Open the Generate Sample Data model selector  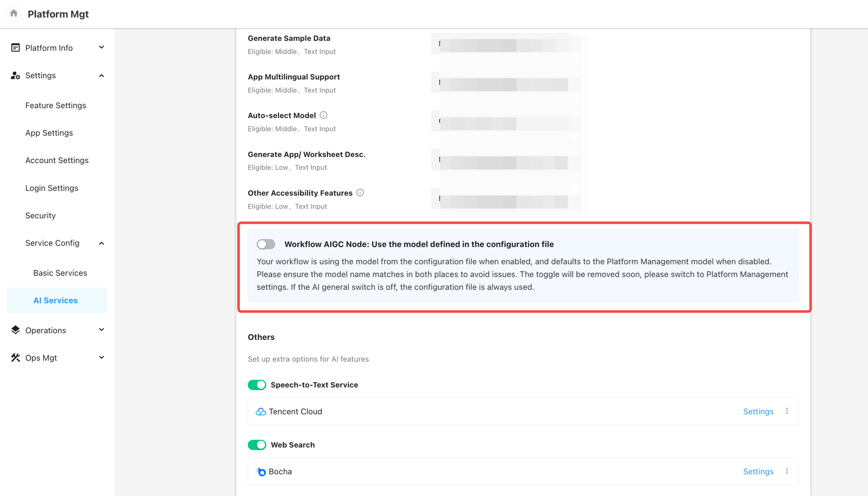point(500,44)
